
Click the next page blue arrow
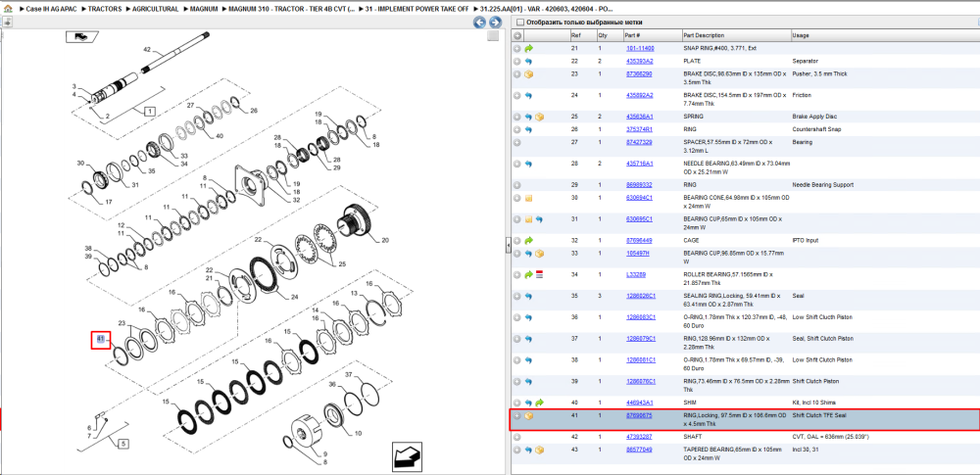pos(494,23)
